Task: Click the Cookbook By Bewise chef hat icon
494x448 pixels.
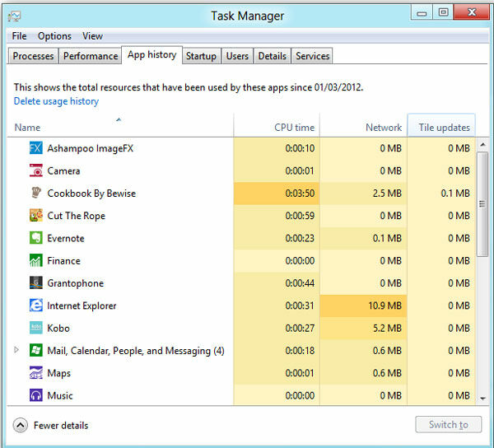Action: click(35, 193)
